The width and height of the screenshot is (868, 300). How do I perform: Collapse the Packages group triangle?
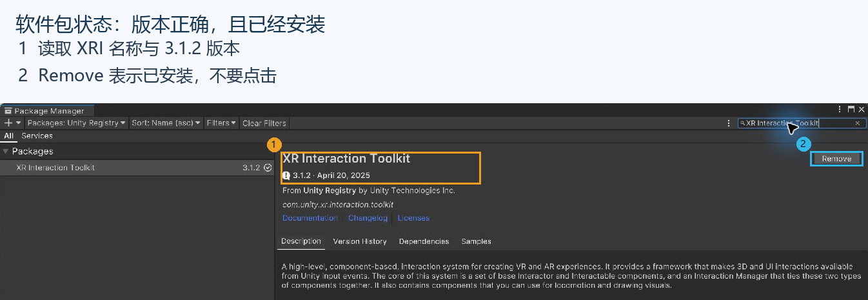coord(6,152)
